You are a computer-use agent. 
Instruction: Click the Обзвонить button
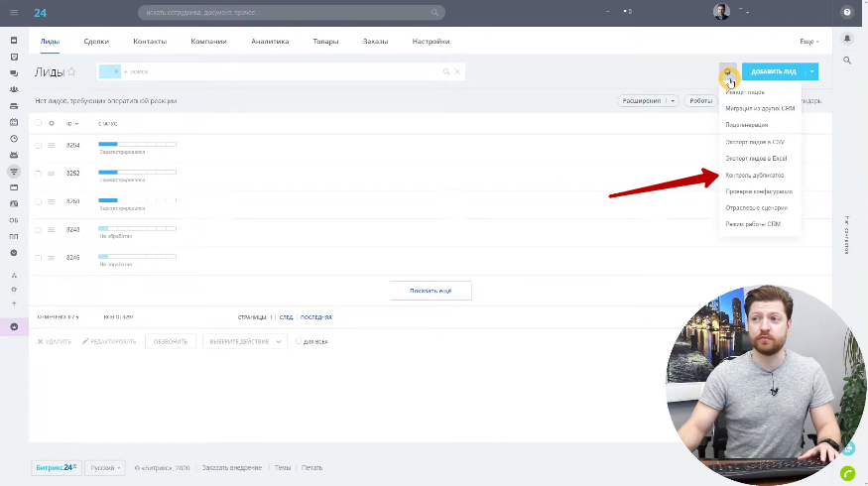point(171,341)
